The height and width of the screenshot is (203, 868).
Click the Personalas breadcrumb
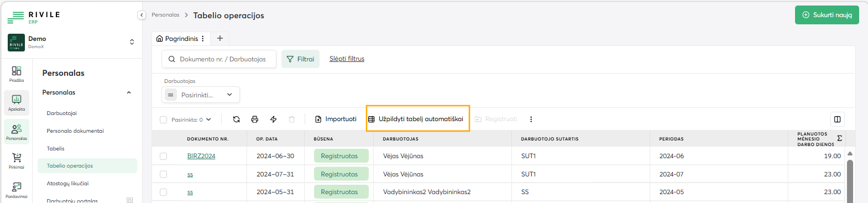click(165, 15)
